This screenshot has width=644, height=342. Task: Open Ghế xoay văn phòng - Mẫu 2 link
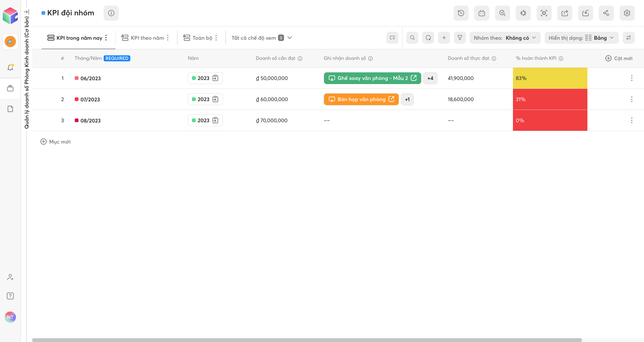tap(372, 78)
